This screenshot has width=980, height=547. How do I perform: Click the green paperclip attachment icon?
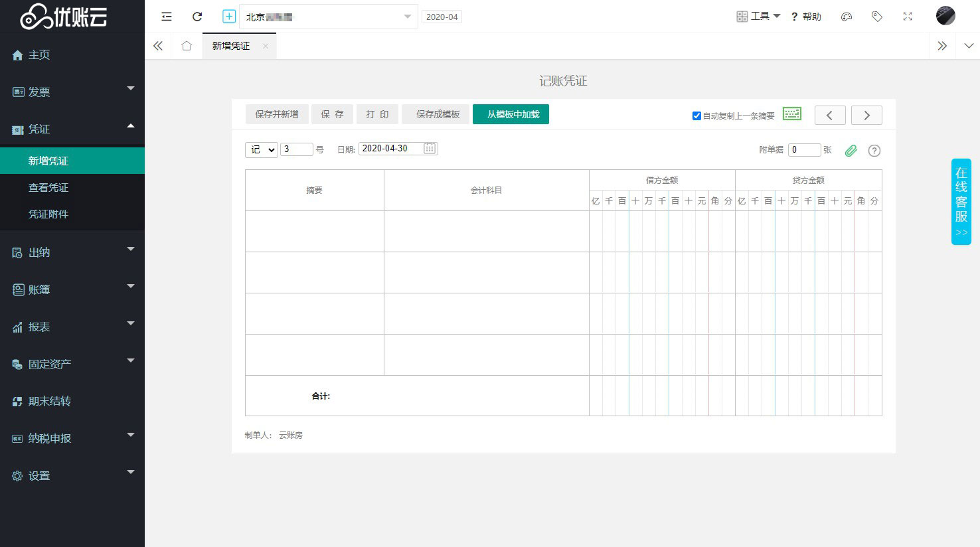[x=851, y=151]
